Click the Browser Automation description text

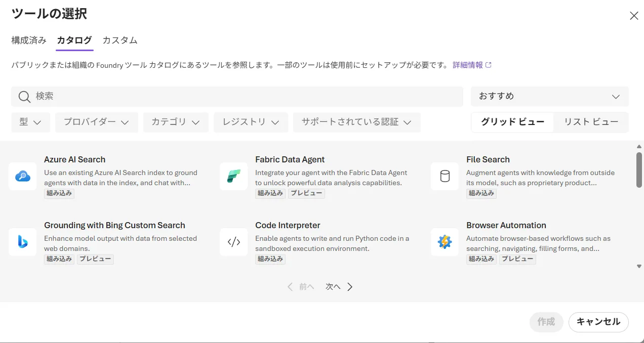click(538, 243)
